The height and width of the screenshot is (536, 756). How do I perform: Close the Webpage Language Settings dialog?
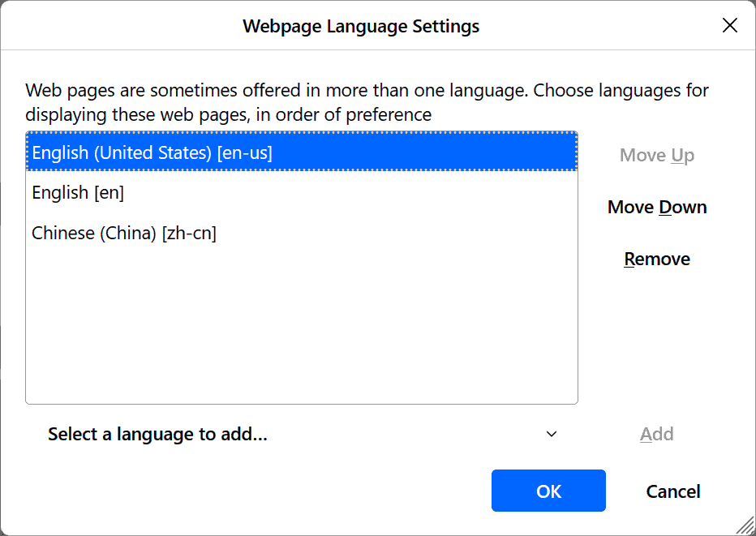(730, 26)
